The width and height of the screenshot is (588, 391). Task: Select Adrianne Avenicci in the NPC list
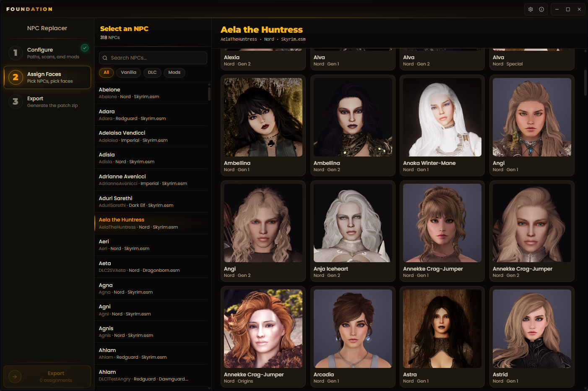pyautogui.click(x=151, y=180)
